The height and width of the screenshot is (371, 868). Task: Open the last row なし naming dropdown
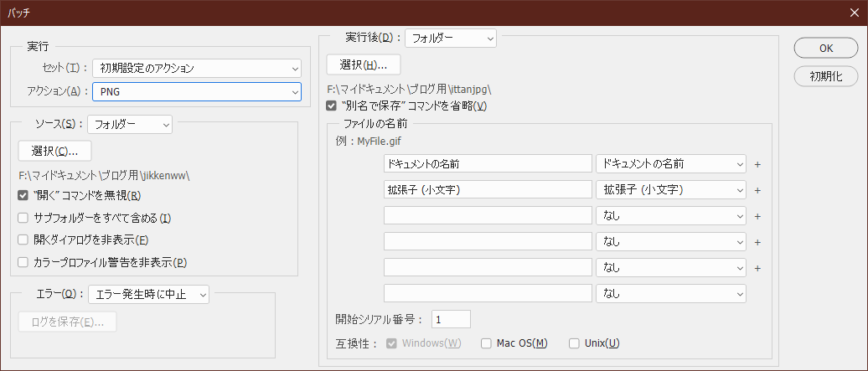(671, 293)
